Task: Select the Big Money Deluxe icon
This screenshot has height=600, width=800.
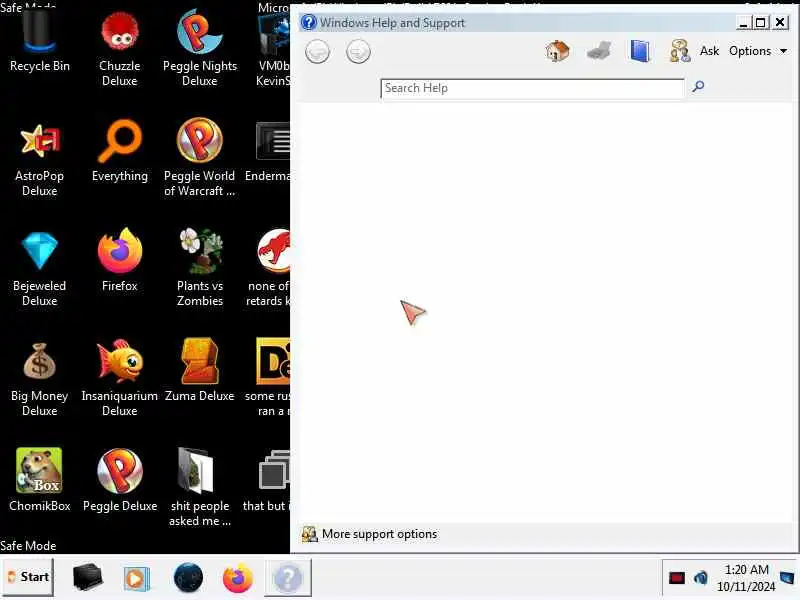Action: point(39,379)
